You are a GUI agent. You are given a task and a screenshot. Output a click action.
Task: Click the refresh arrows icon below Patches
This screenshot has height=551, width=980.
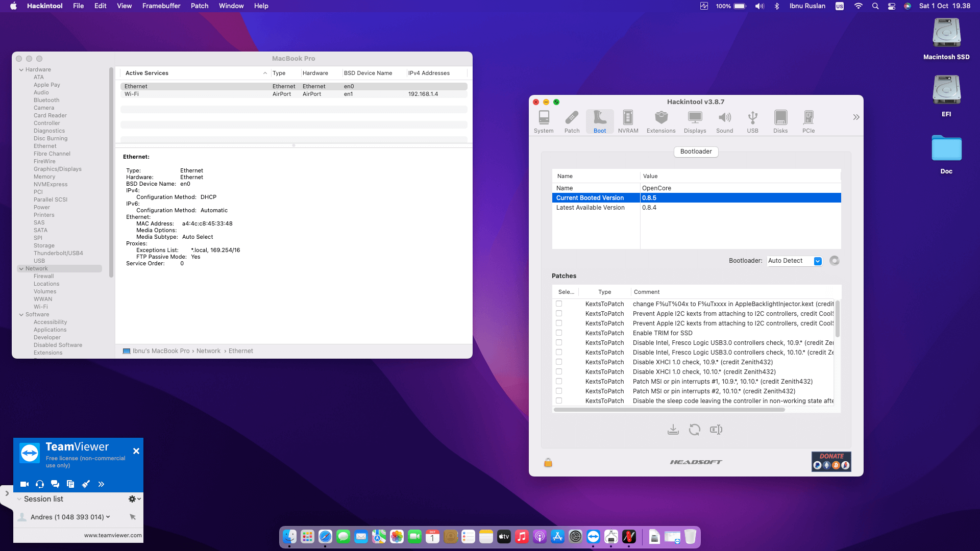[x=695, y=430]
